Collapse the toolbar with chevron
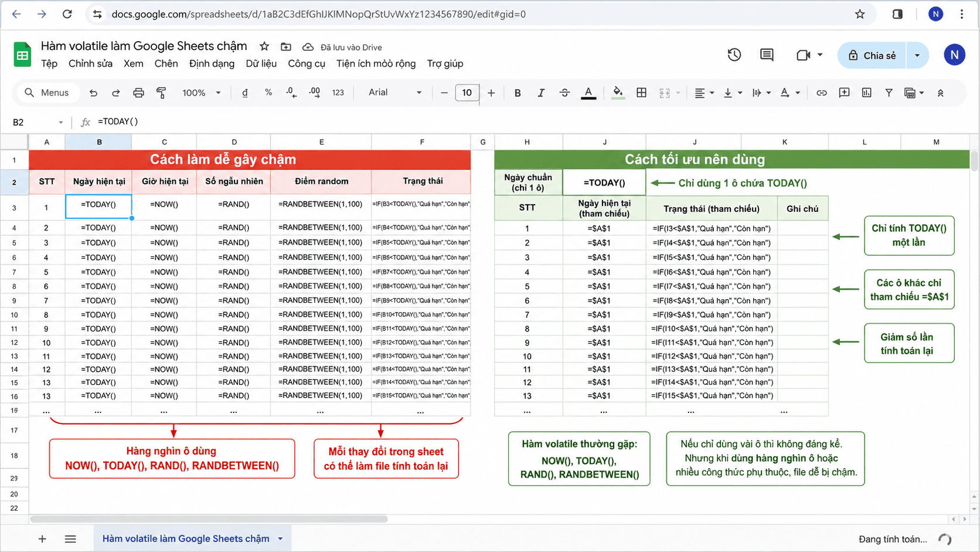The image size is (980, 552). click(941, 93)
